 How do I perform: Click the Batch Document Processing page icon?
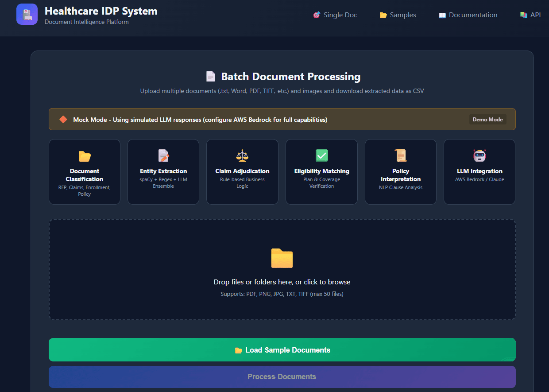(x=210, y=76)
